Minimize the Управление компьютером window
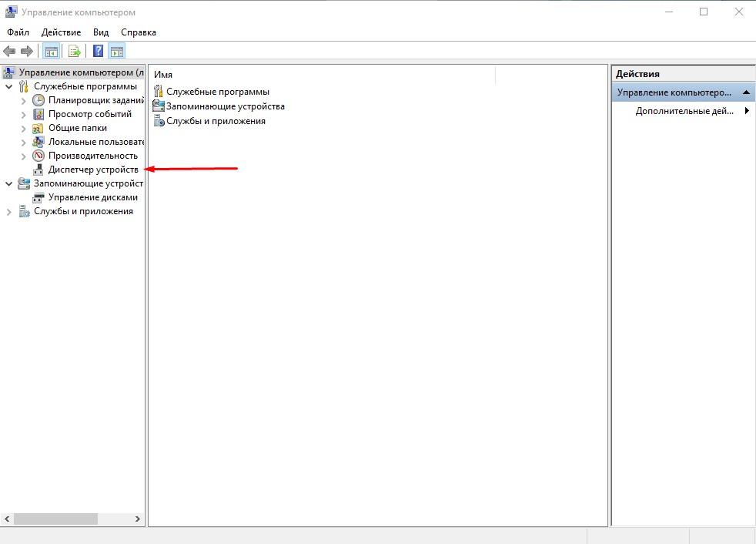756x544 pixels. point(669,12)
